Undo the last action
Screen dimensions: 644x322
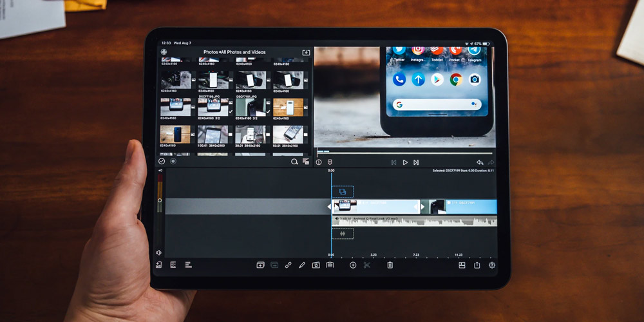coord(480,162)
